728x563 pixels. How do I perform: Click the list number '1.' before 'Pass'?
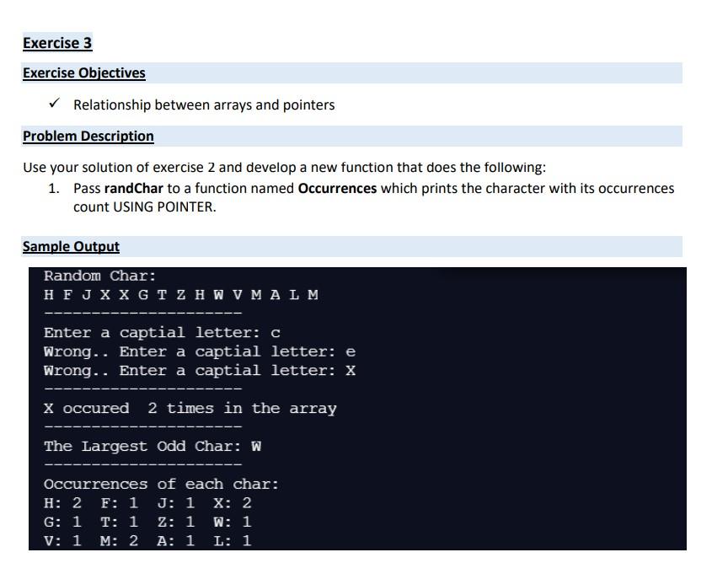(54, 189)
